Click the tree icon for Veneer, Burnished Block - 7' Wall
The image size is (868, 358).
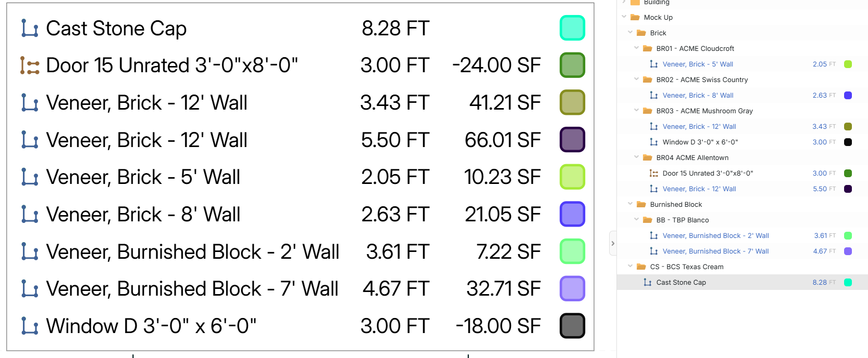654,251
